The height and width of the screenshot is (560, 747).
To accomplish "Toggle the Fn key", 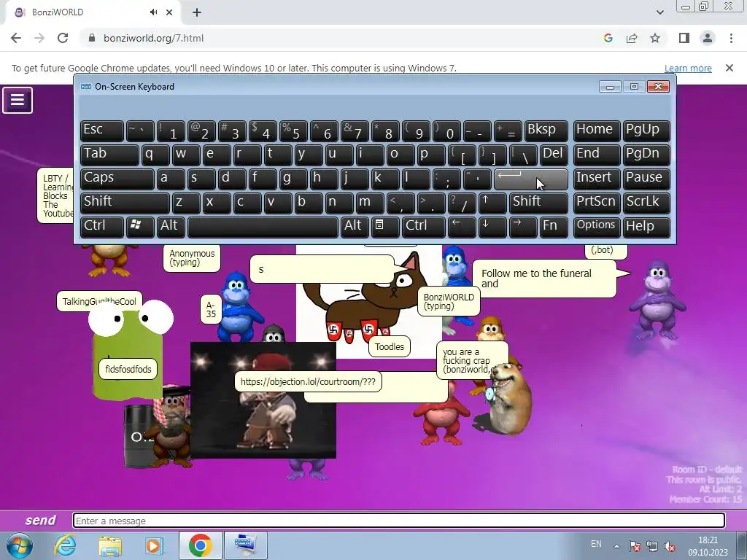I will (x=554, y=226).
